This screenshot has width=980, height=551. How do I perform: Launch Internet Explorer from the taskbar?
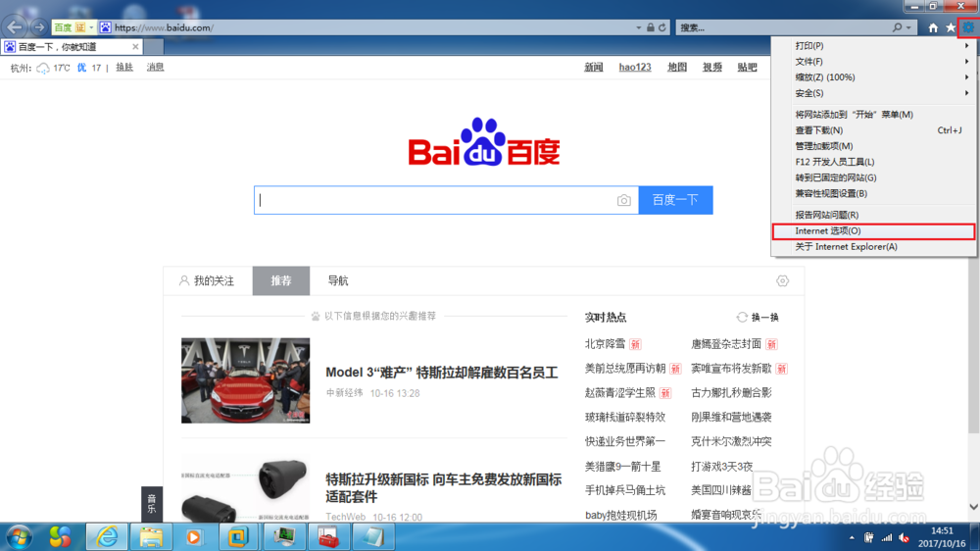[x=106, y=537]
